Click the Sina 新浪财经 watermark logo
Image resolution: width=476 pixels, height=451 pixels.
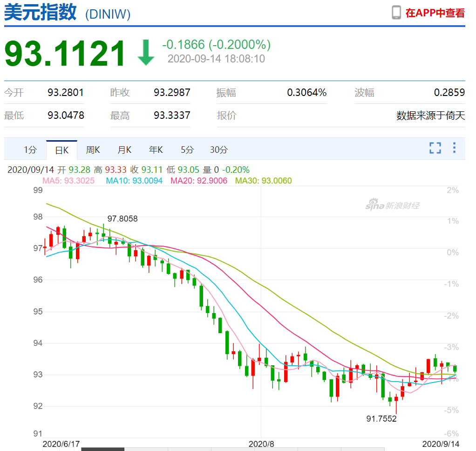tap(392, 204)
